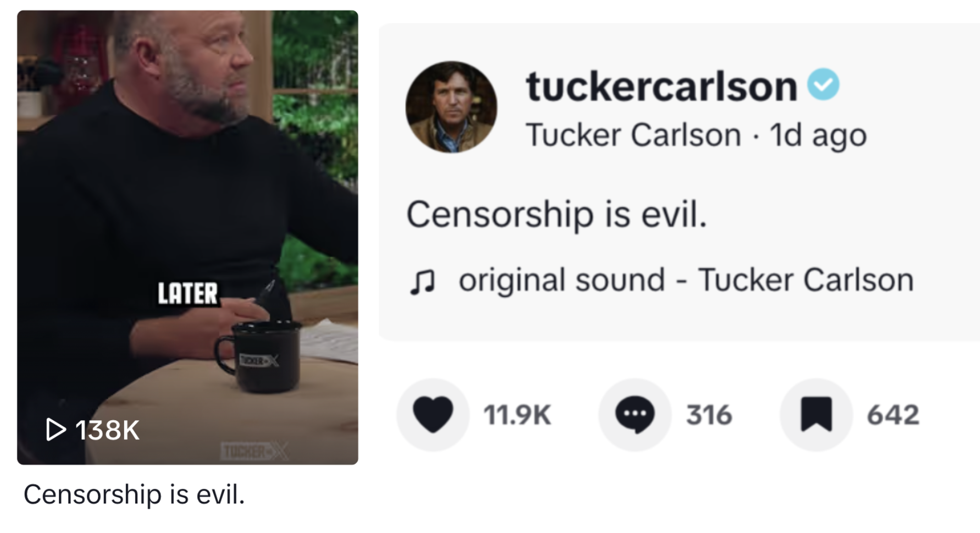Click the blue verified badge
The height and width of the screenshot is (533, 980).
pyautogui.click(x=823, y=84)
